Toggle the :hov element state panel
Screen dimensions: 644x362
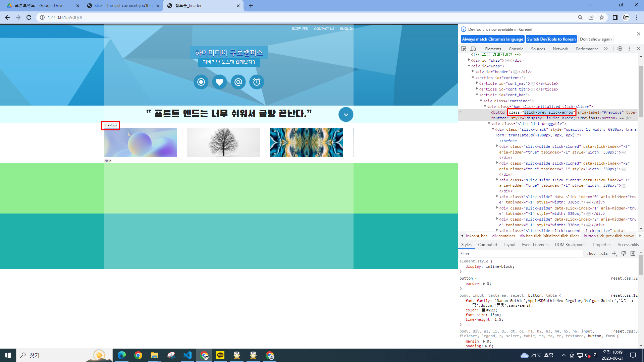click(591, 254)
